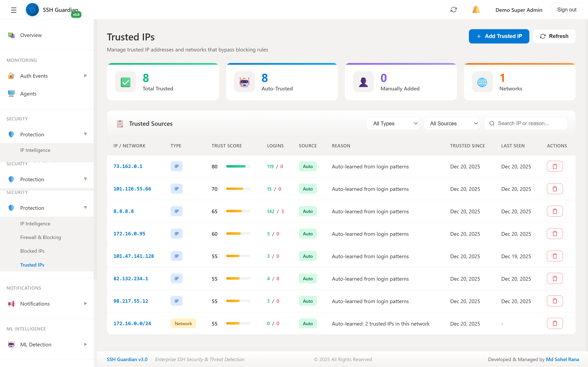Open the hamburger sidebar menu

pyautogui.click(x=14, y=10)
